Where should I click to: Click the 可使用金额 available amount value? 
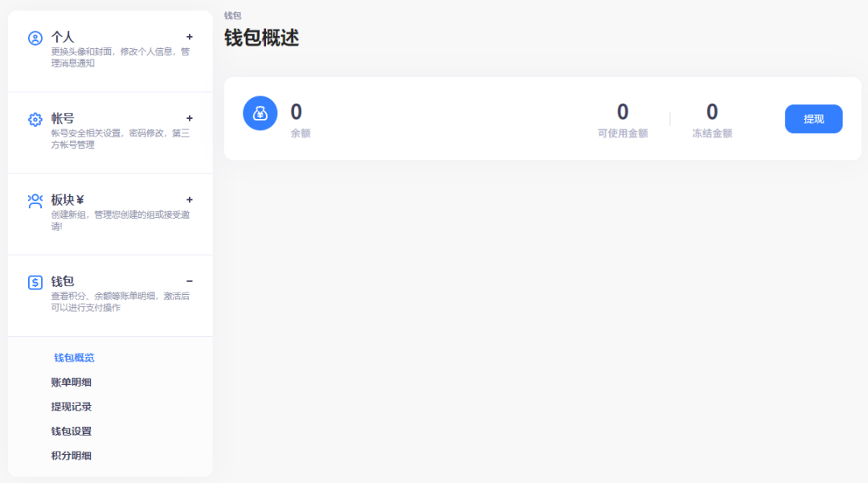(623, 113)
